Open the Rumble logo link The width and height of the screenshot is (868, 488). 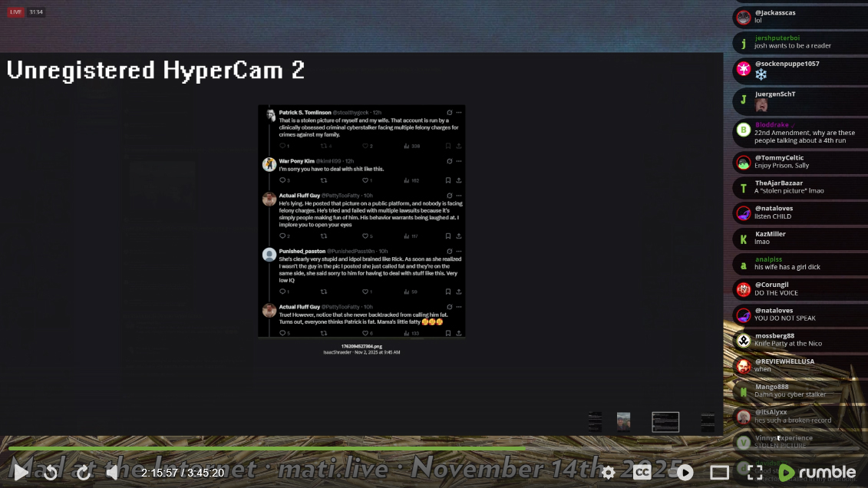(817, 472)
